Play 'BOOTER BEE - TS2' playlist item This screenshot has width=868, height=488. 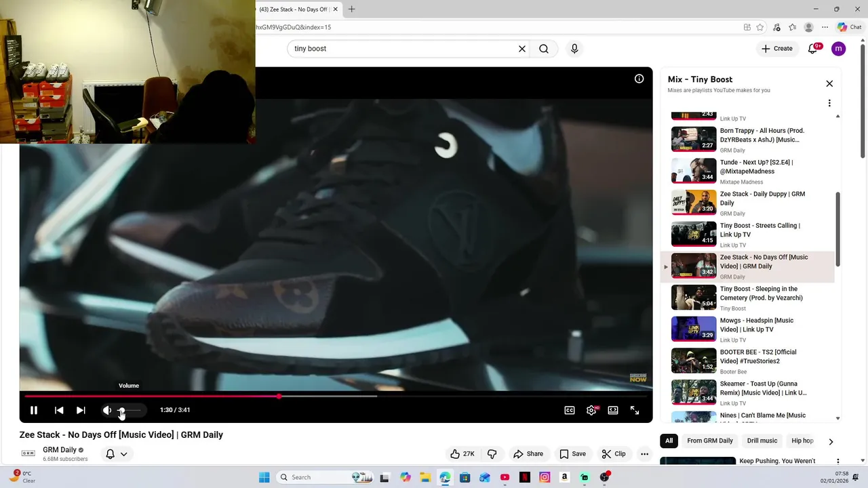(x=747, y=361)
